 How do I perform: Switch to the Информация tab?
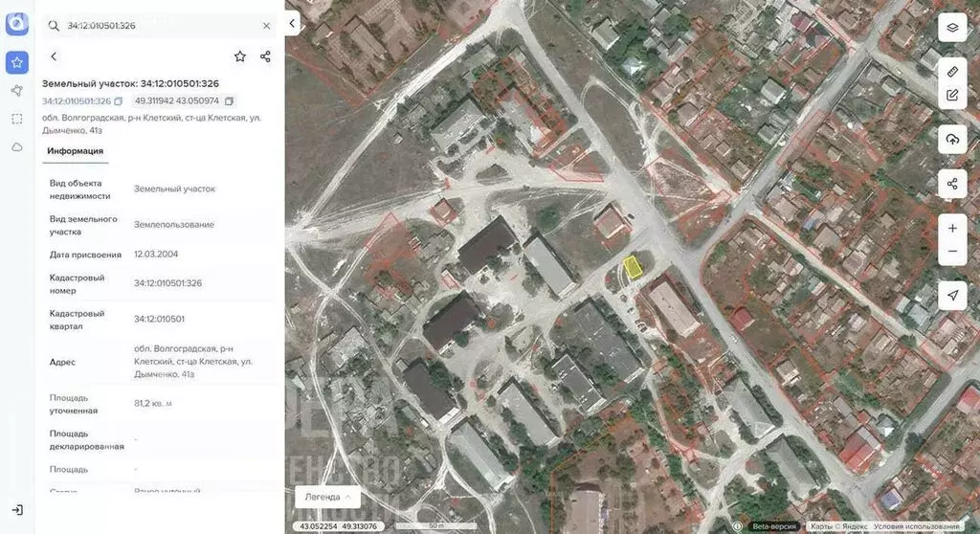(x=76, y=151)
